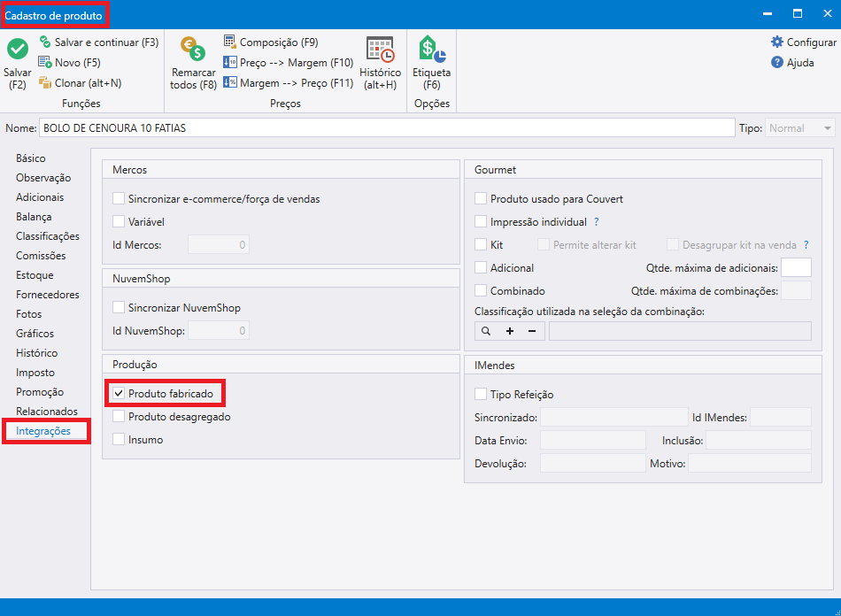Click the Motivo field
The height and width of the screenshot is (616, 841).
[x=750, y=463]
